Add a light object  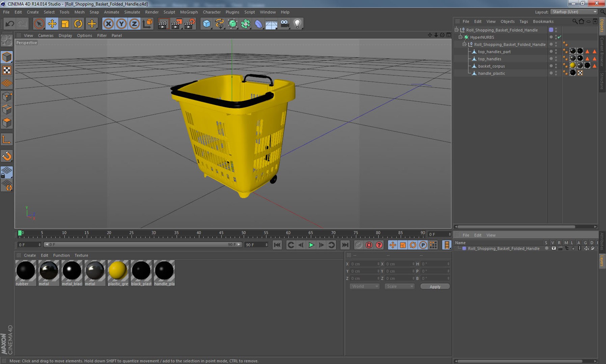tap(297, 24)
